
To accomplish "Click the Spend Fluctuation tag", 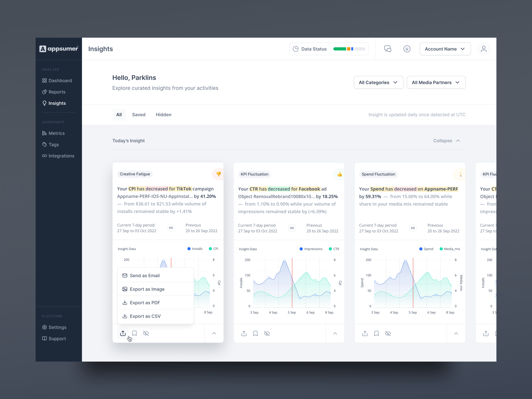I will [378, 174].
